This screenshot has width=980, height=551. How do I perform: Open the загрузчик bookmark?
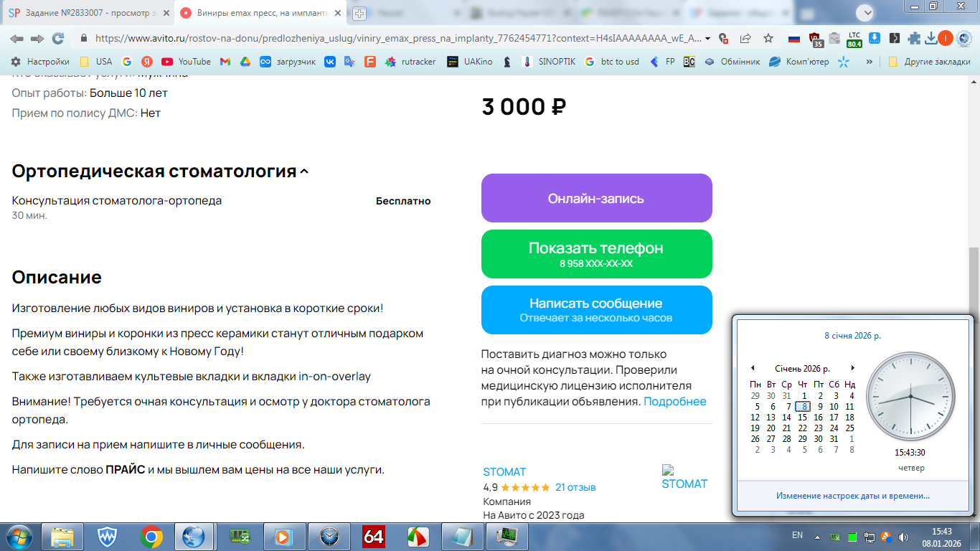click(x=288, y=62)
